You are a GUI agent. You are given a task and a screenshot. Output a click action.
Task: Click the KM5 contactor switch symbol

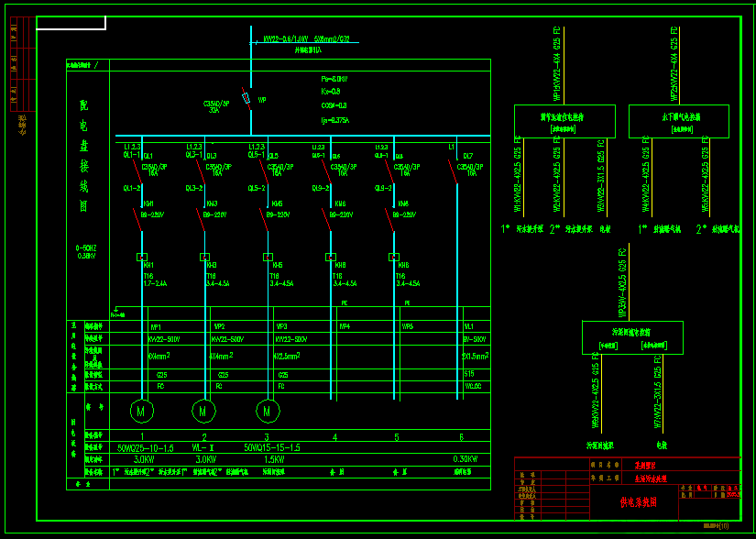tap(263, 219)
